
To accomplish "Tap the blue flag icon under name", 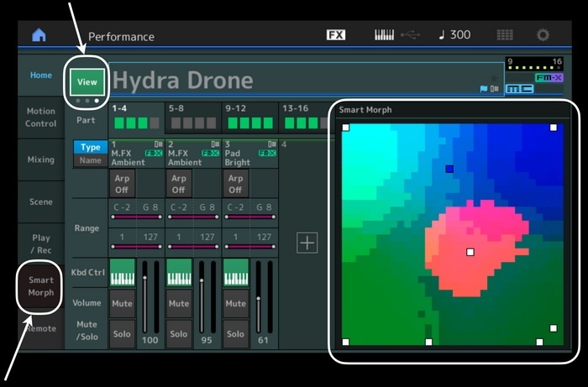I will click(x=484, y=89).
